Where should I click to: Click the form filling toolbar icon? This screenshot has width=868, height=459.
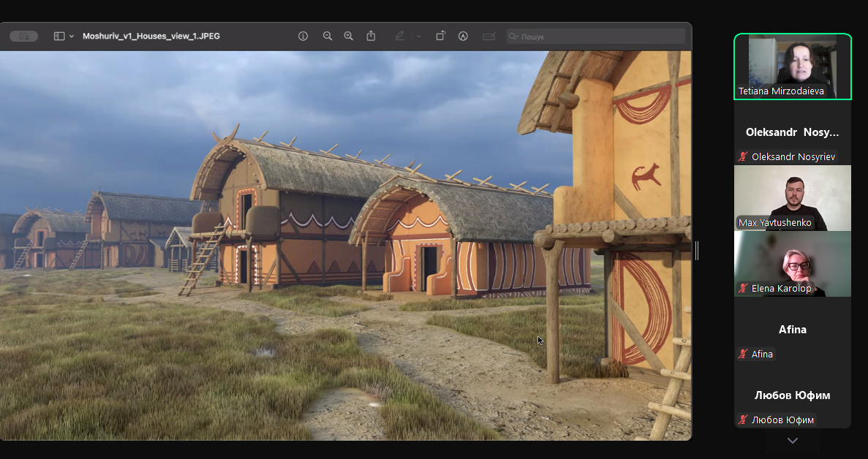[x=488, y=36]
